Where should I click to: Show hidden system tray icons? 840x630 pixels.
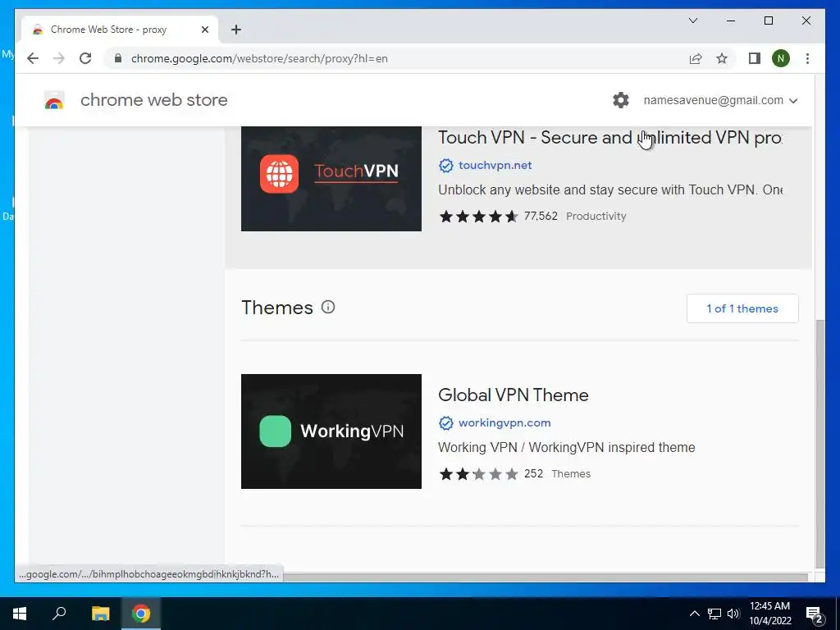click(694, 614)
